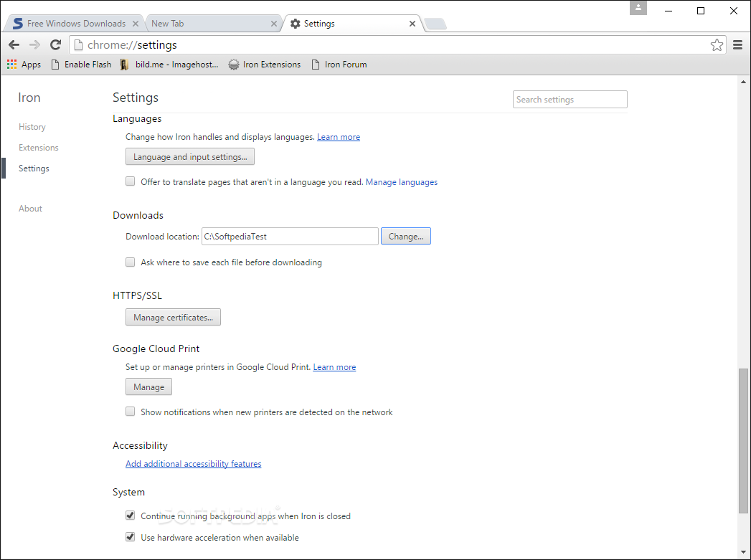The width and height of the screenshot is (751, 560).
Task: Click the chrome://settings address bar
Action: [x=397, y=45]
